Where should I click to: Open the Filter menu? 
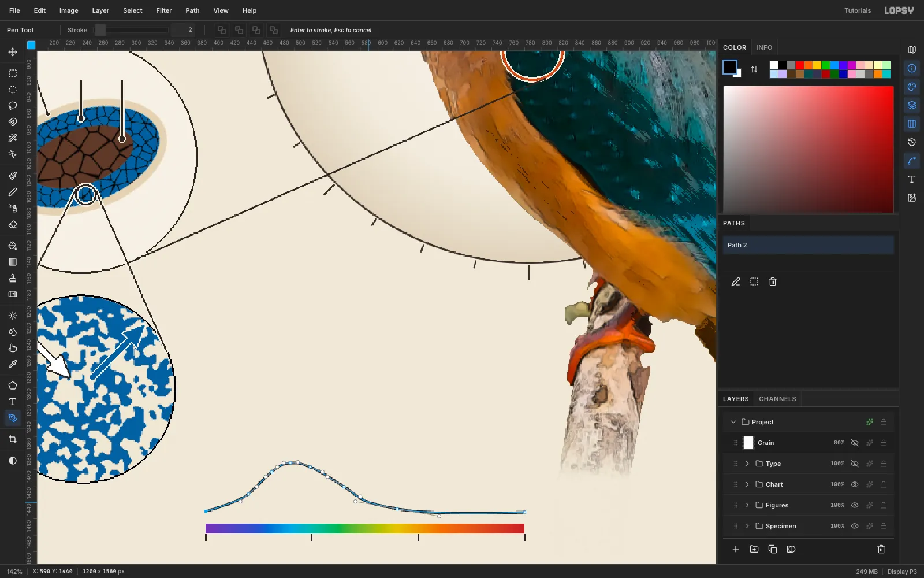(164, 10)
